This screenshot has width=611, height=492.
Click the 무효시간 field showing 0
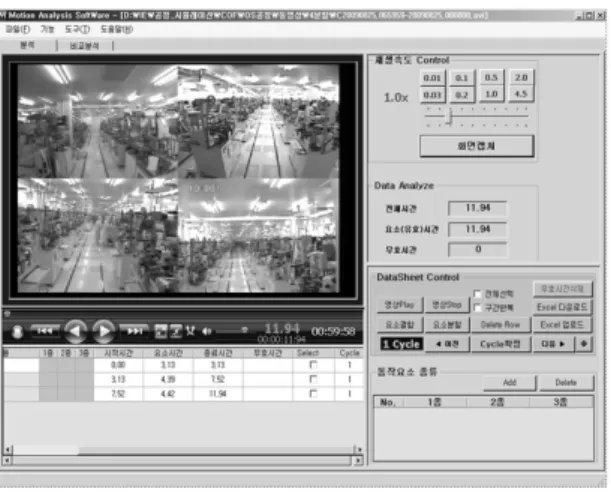tap(478, 250)
